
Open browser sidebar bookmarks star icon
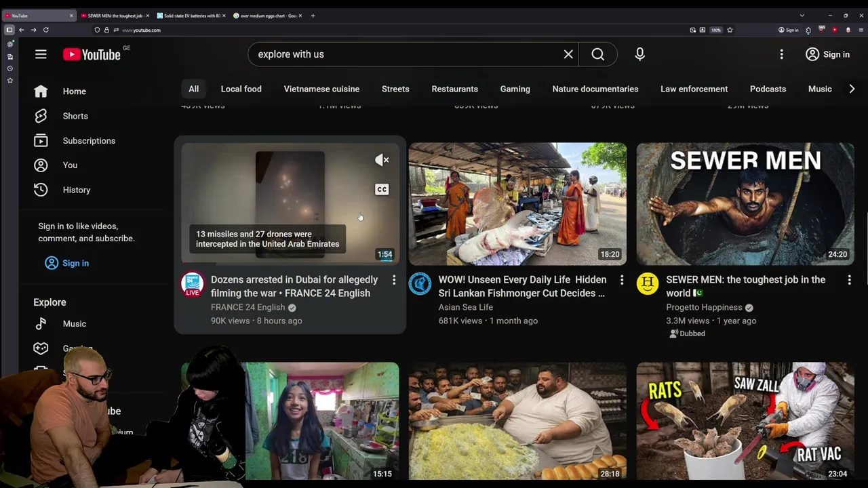pos(10,80)
